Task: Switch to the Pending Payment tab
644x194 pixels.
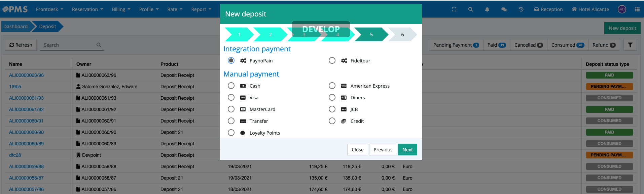Action: 456,45
